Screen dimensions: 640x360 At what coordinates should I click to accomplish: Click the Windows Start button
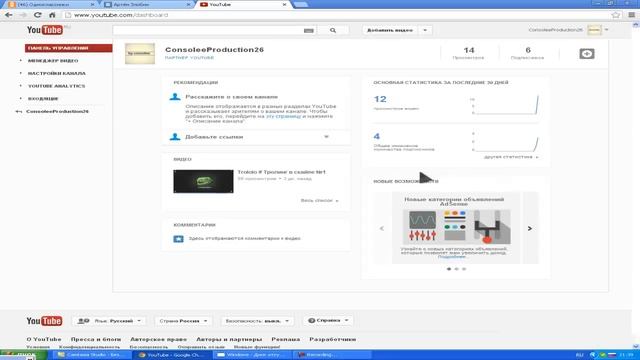click(24, 355)
